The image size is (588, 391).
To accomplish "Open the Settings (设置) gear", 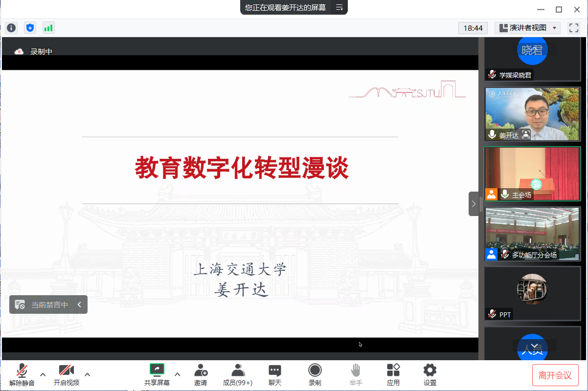I will click(x=430, y=375).
